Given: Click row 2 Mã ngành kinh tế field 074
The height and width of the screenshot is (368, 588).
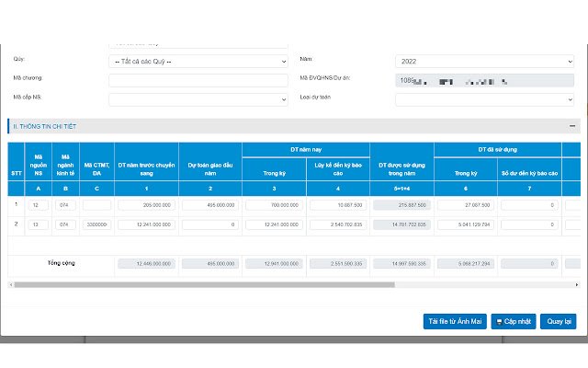Looking at the screenshot, I should point(65,224).
